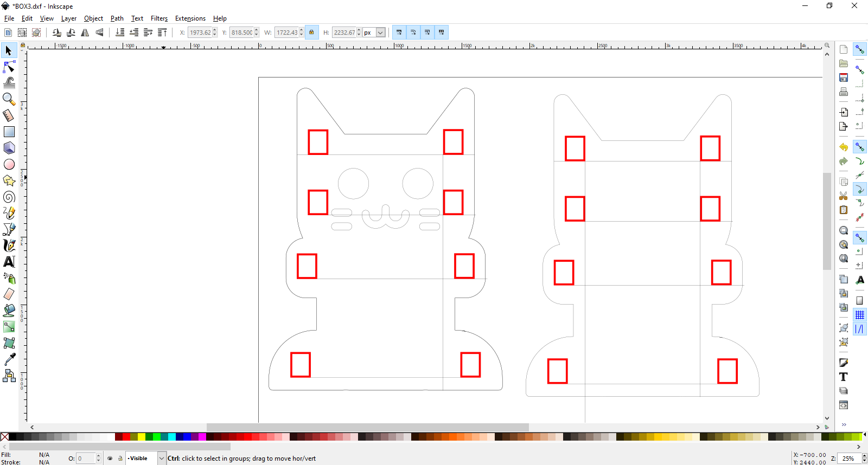Flip selected objects horizontally
This screenshot has width=868, height=465.
tap(85, 33)
